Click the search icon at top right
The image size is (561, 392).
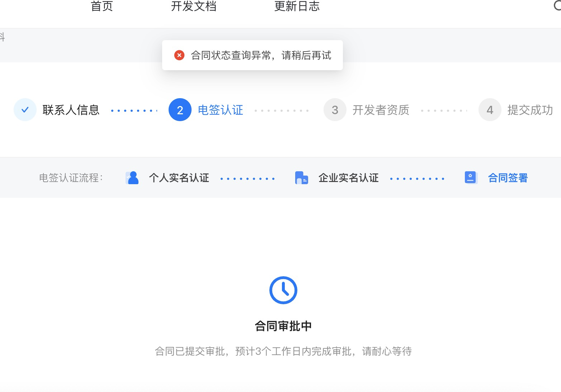(x=557, y=5)
